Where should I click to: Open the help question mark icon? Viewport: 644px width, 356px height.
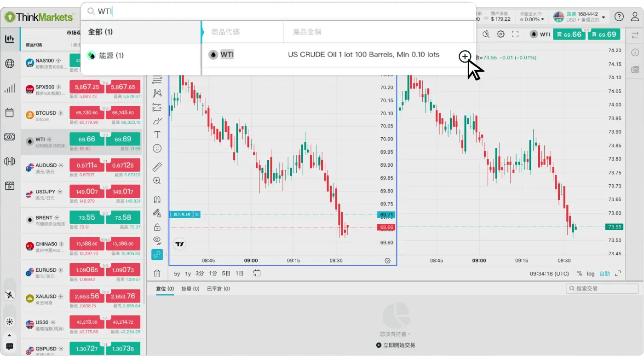coord(619,17)
